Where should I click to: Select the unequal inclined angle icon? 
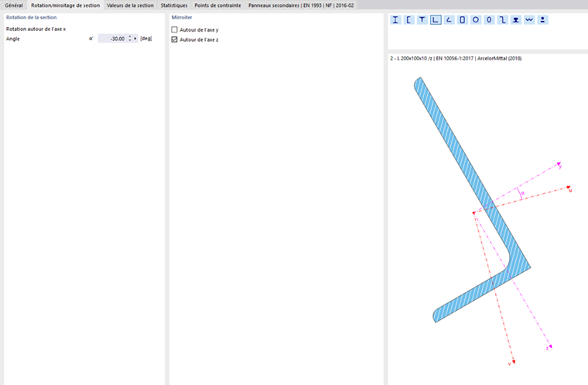pyautogui.click(x=449, y=20)
